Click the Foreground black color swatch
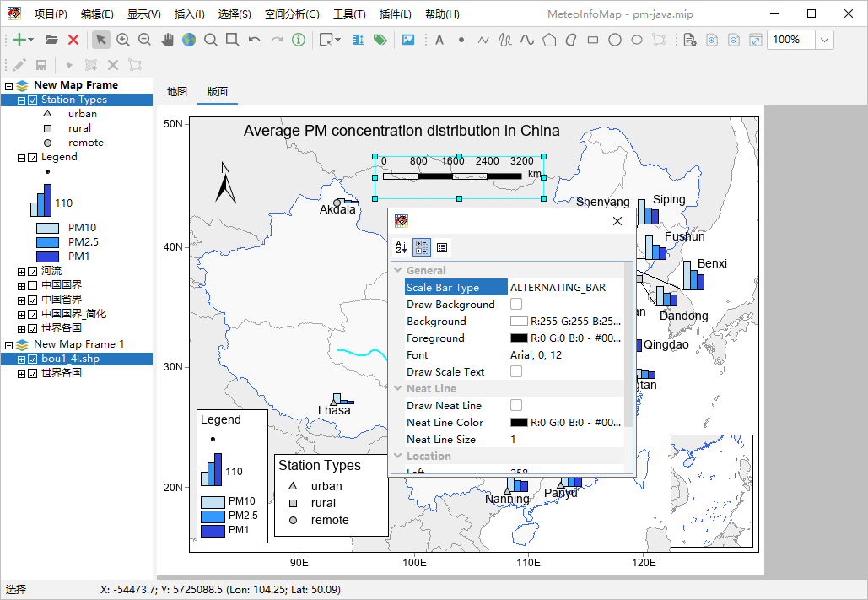The height and width of the screenshot is (600, 868). pos(519,338)
